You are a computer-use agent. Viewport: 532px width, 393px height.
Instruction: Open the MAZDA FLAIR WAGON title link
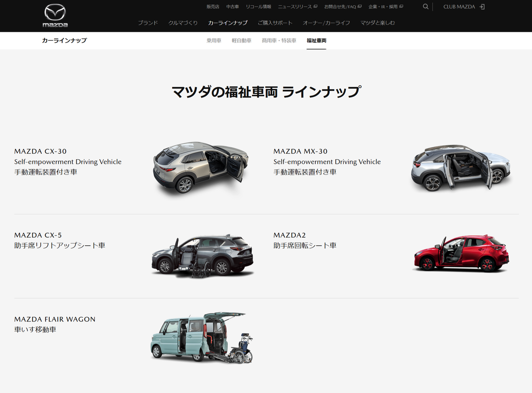tap(55, 319)
